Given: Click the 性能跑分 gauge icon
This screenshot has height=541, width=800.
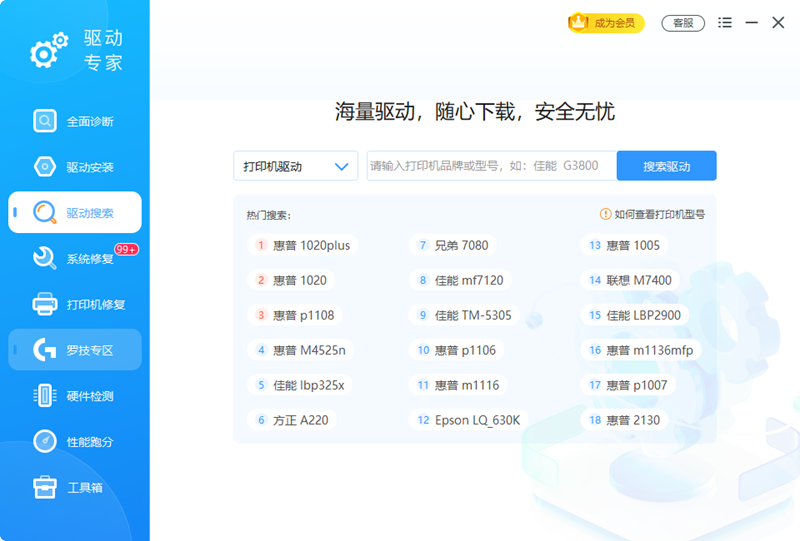Looking at the screenshot, I should [45, 441].
